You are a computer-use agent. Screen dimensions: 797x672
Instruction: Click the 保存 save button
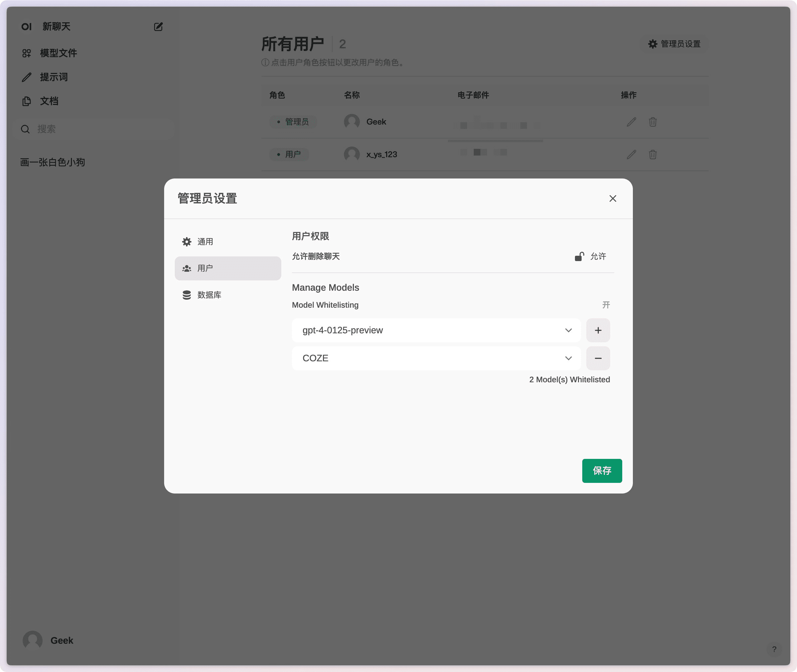602,471
